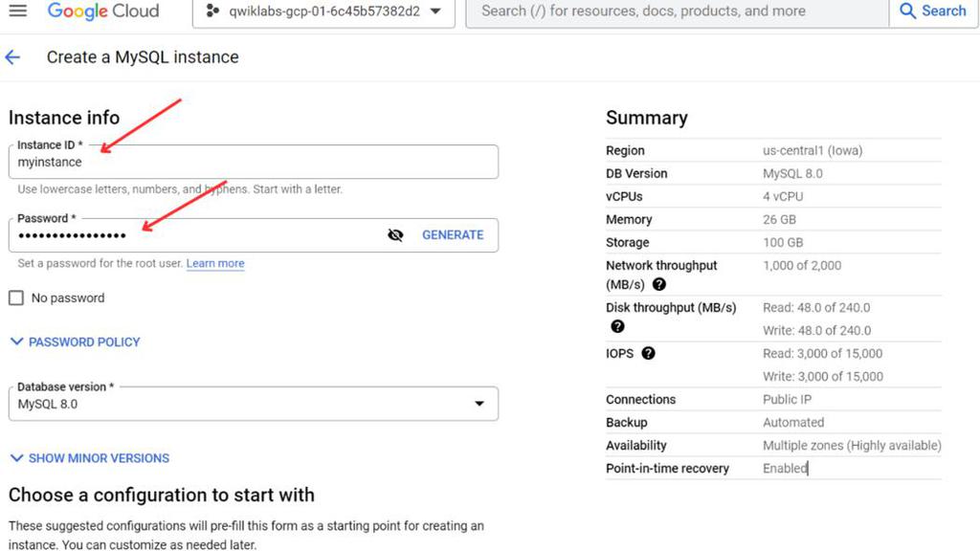The width and height of the screenshot is (980, 551).
Task: Go back using the left arrow
Action: pos(13,57)
